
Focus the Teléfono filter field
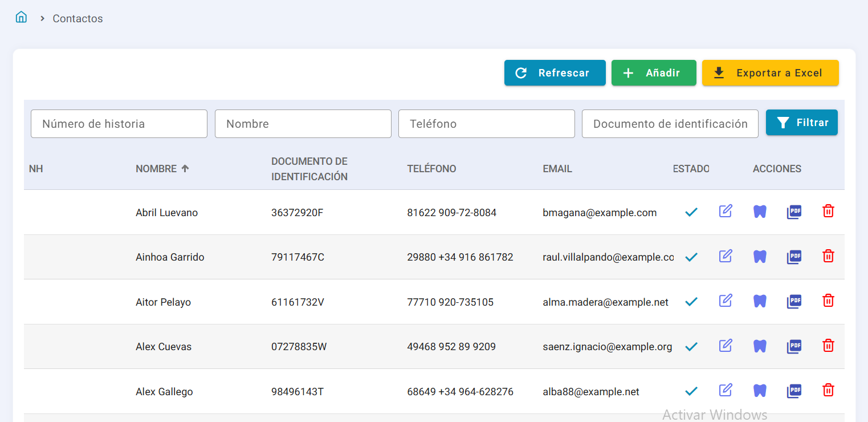[x=486, y=124]
